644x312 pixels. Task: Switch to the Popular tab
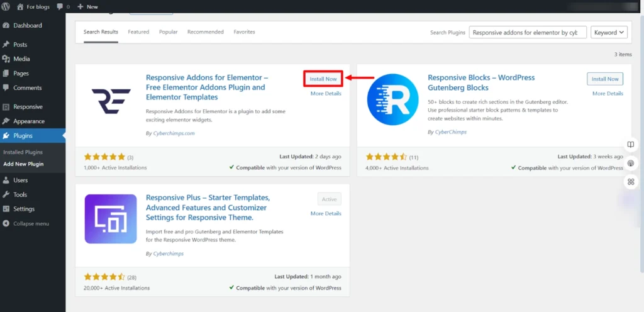click(x=169, y=32)
